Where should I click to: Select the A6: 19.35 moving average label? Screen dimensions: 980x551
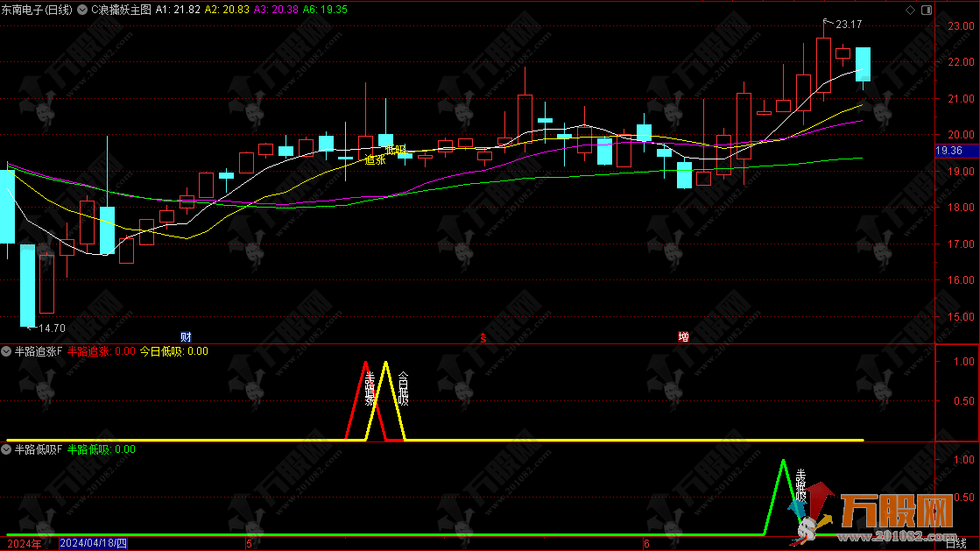pos(325,10)
